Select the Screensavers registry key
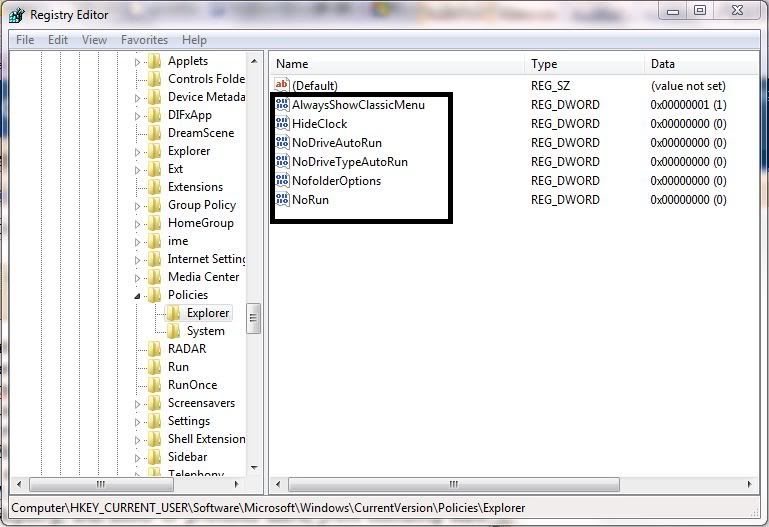This screenshot has width=769, height=527. [201, 403]
